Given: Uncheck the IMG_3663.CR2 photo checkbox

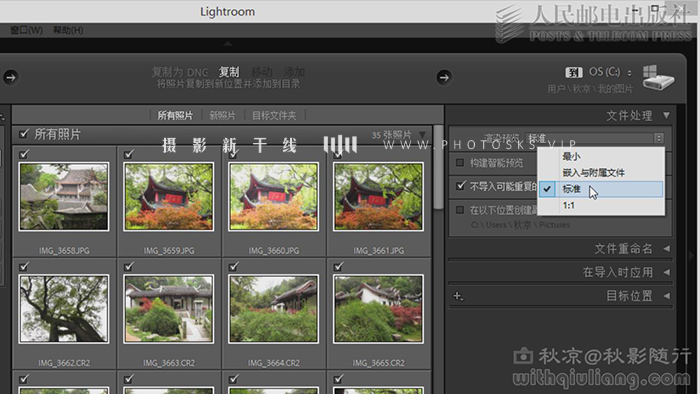Looking at the screenshot, I should (129, 267).
